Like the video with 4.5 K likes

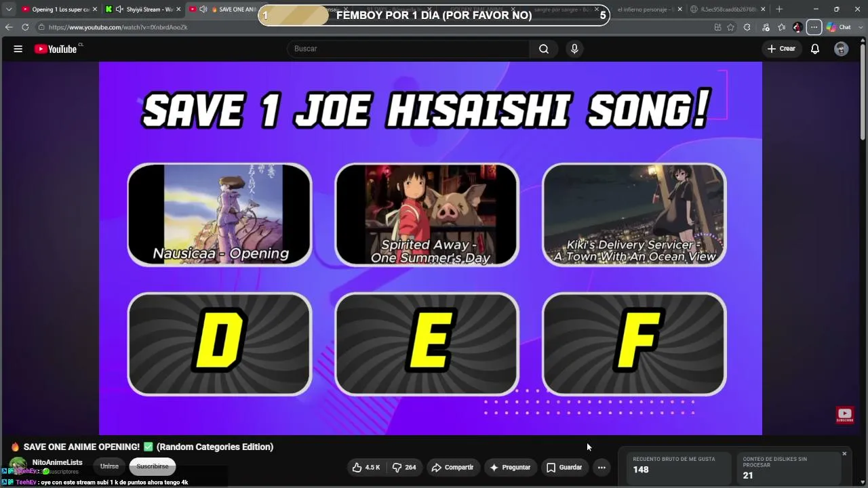point(366,467)
